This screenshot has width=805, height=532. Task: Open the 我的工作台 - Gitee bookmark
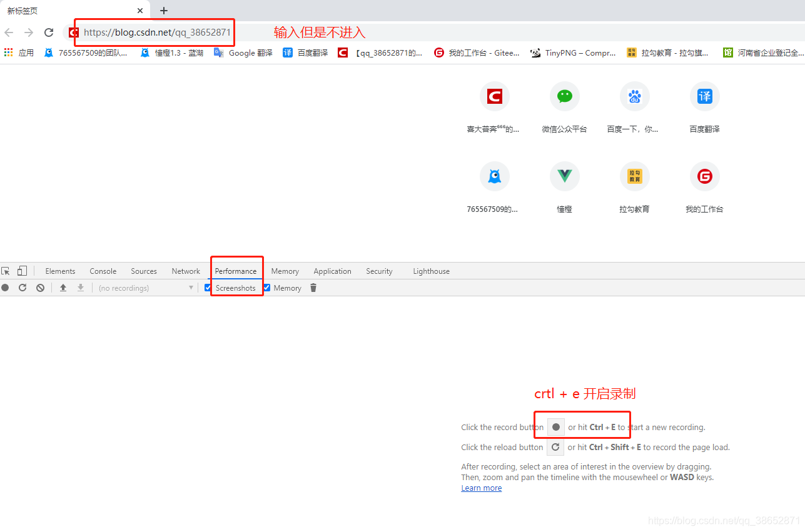pyautogui.click(x=477, y=53)
